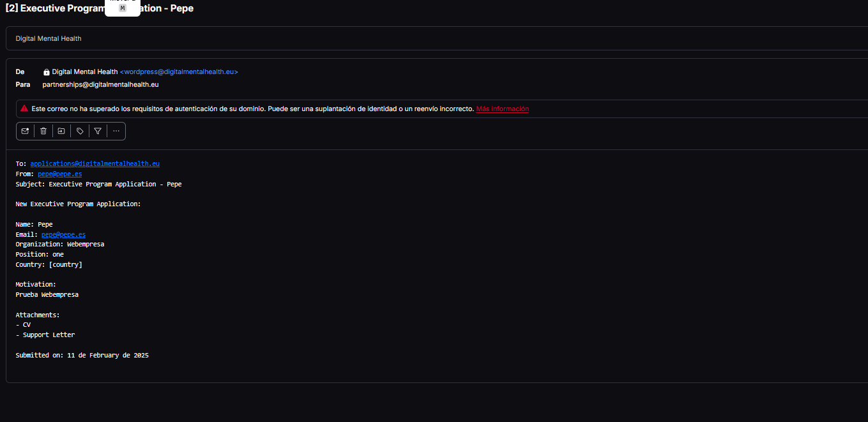Click the Attachments: label
Viewport: 868px width, 422px height.
point(38,315)
